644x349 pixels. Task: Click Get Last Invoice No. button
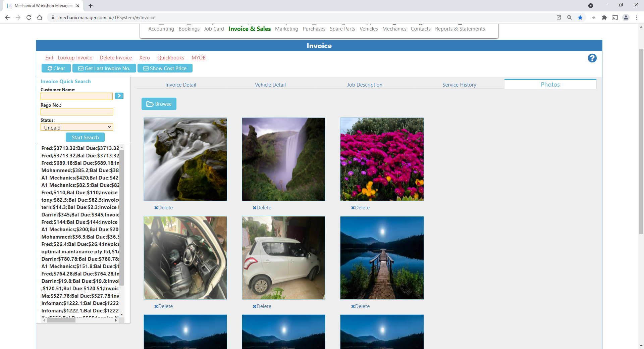tap(104, 68)
